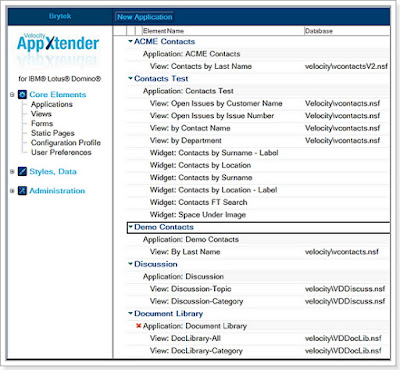
Task: Select Forms in the sidebar
Action: click(42, 123)
